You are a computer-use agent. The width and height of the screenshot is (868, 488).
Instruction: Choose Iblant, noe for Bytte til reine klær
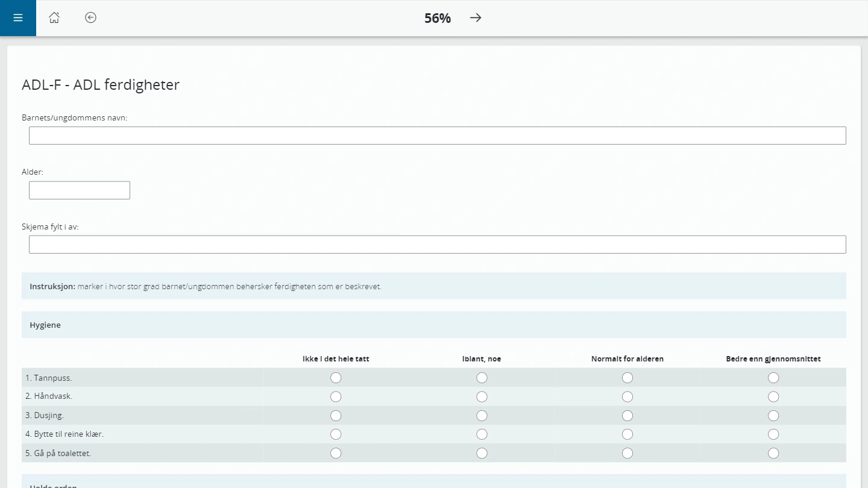(x=482, y=434)
